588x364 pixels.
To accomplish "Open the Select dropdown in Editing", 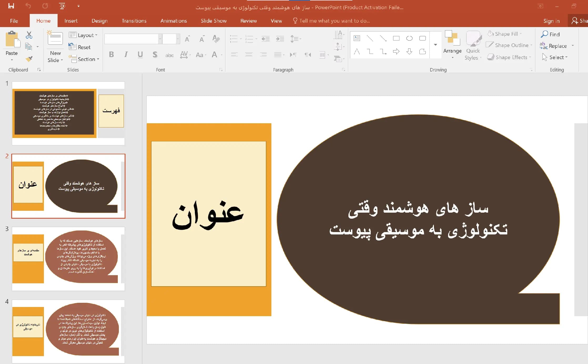I will 555,57.
